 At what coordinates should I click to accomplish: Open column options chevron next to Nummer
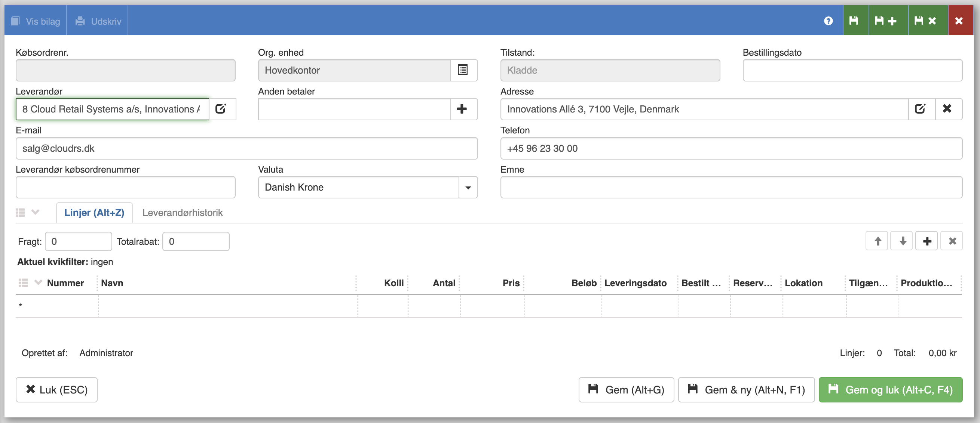[x=38, y=282]
